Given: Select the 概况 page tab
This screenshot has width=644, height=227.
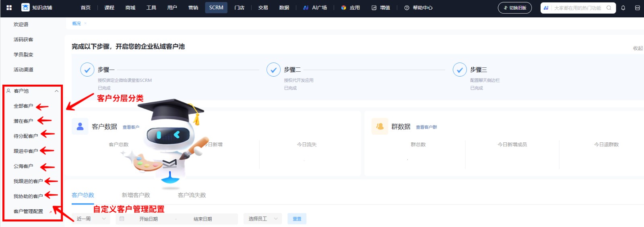Looking at the screenshot, I should (x=76, y=23).
